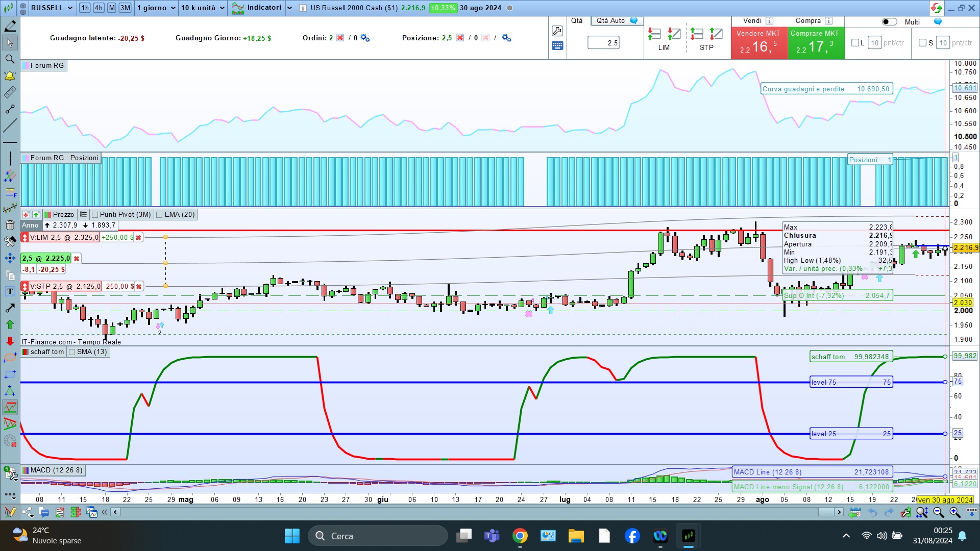
Task: Open trading settings wrench icon
Action: tap(557, 31)
